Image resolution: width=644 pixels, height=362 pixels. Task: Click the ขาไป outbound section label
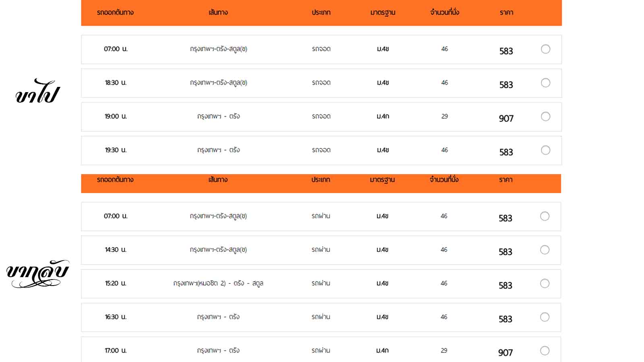coord(37,92)
